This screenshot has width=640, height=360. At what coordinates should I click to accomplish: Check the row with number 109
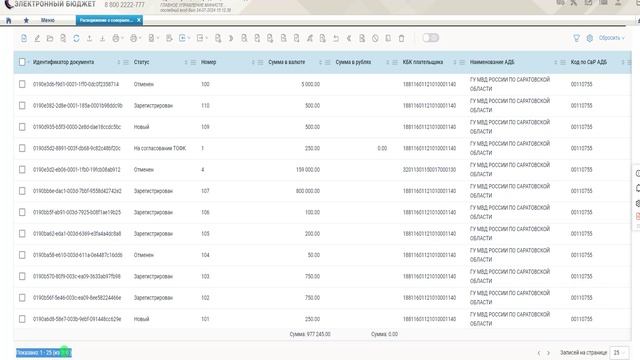coord(22,127)
